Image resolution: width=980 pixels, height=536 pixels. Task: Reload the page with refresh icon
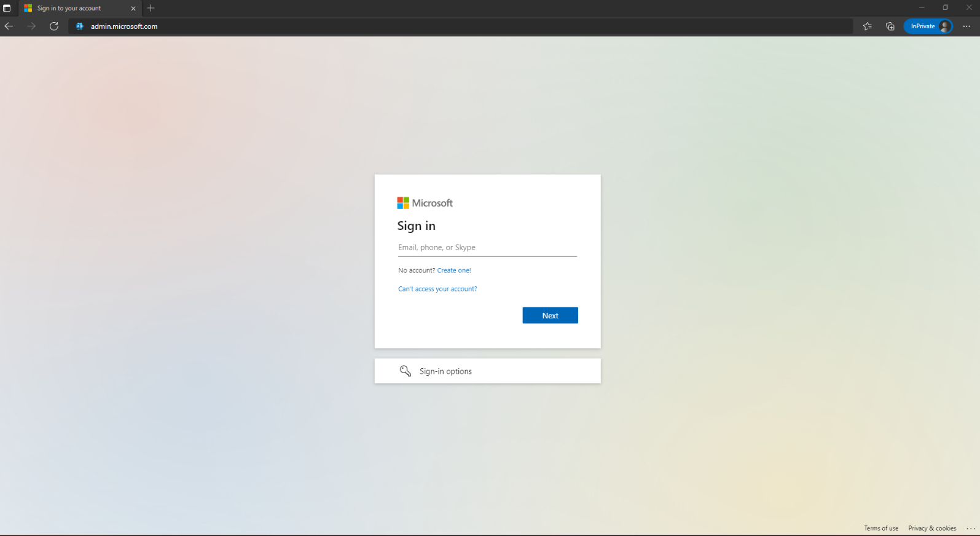[54, 26]
